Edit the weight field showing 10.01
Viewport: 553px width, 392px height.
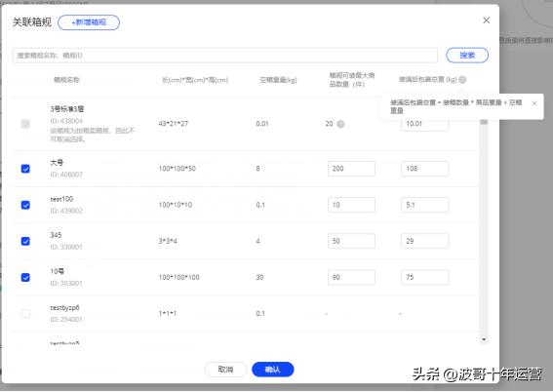(x=424, y=125)
